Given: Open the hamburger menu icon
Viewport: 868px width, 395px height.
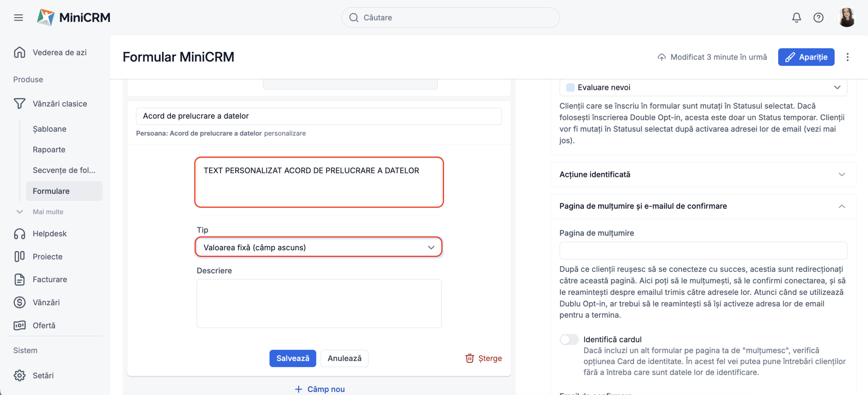Looking at the screenshot, I should (19, 18).
